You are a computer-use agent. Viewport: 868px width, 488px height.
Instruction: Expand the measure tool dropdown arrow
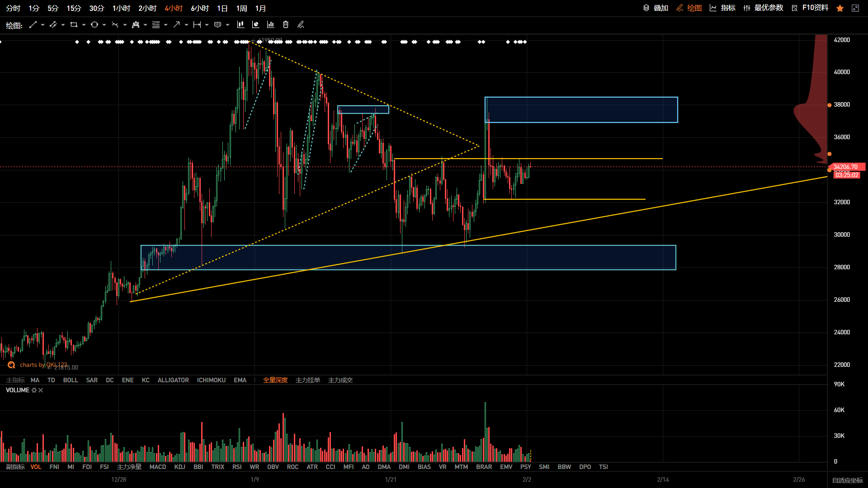pos(207,25)
